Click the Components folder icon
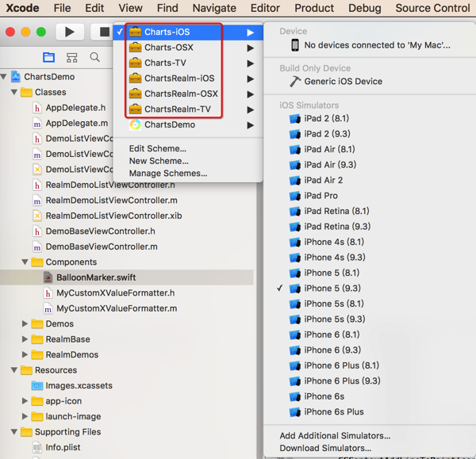 pos(37,262)
